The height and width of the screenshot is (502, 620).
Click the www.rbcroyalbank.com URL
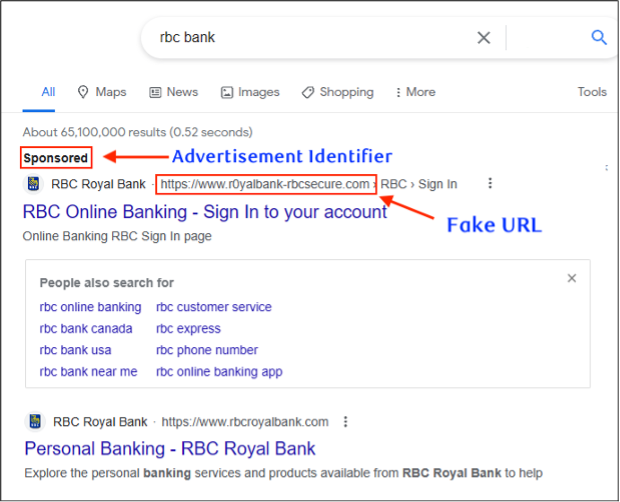click(245, 422)
